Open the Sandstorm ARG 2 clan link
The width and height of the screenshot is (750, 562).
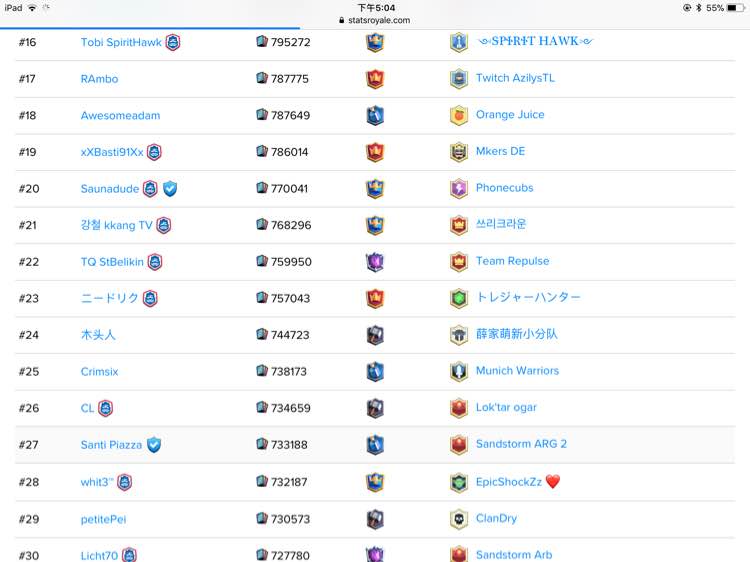tap(521, 444)
